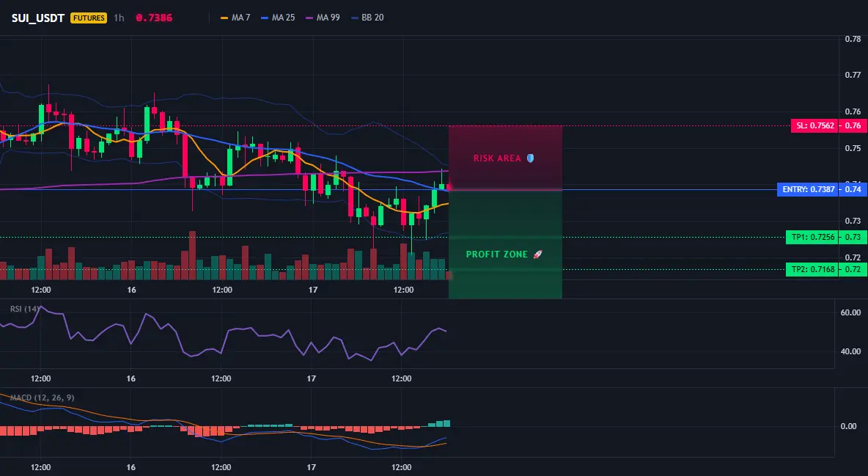The height and width of the screenshot is (476, 868).
Task: Click the 0.78 price axis value
Action: (x=853, y=39)
